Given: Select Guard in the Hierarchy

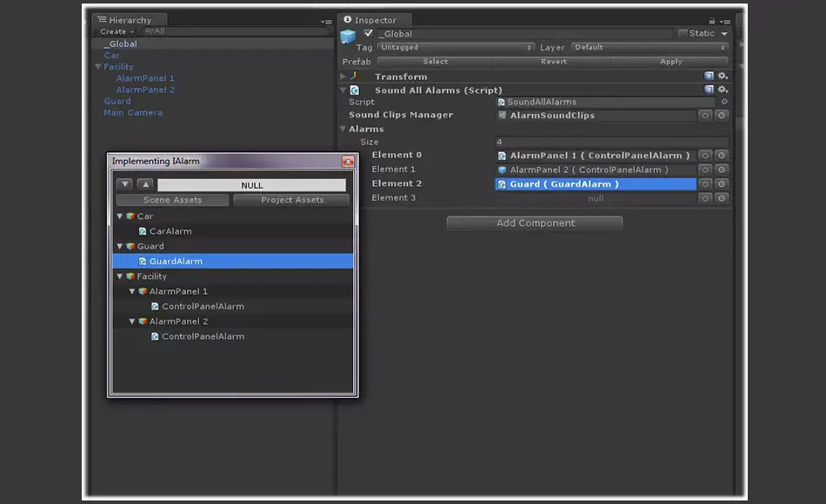Looking at the screenshot, I should pos(117,101).
